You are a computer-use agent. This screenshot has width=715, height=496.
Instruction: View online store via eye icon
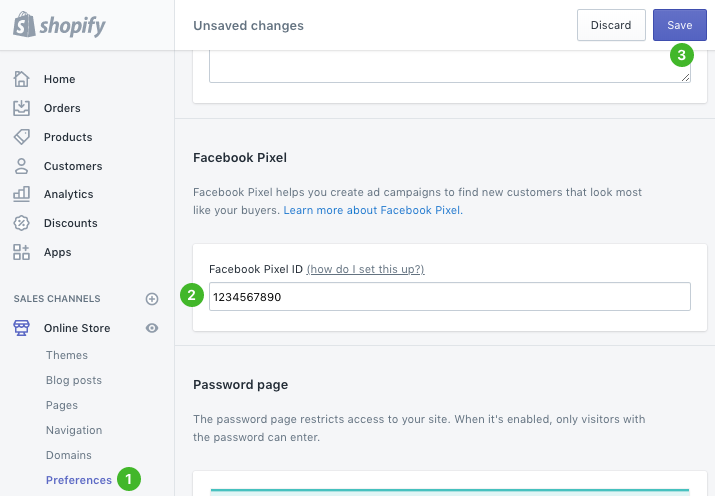pos(152,328)
